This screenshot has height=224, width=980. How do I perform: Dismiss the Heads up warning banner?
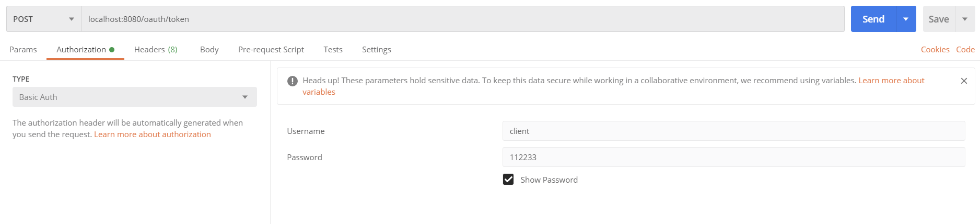coord(964,81)
